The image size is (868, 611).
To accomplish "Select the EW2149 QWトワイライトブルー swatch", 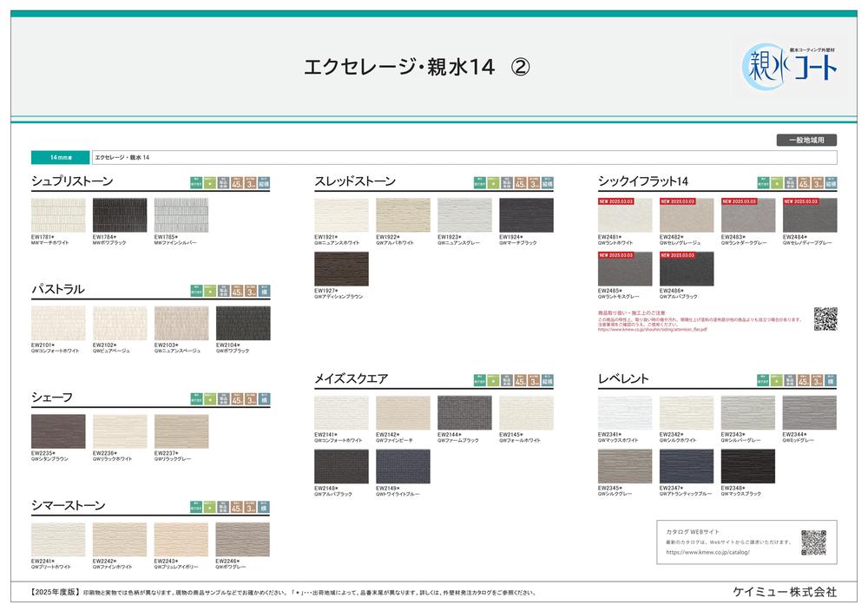I will pos(403,467).
